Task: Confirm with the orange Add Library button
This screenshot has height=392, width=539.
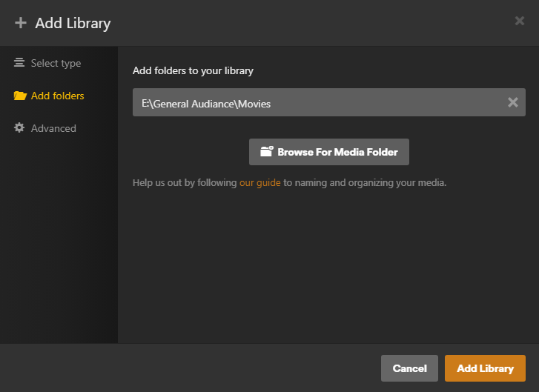Action: pyautogui.click(x=485, y=368)
